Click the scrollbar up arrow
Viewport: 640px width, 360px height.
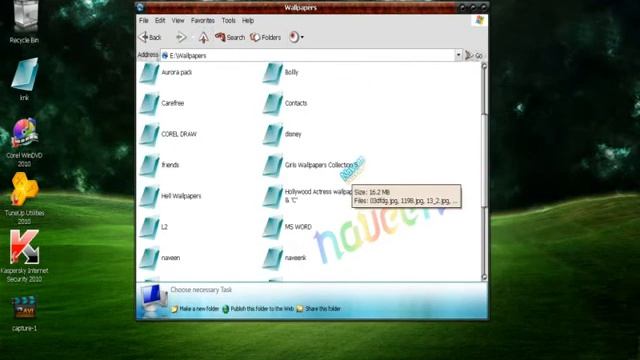click(484, 66)
